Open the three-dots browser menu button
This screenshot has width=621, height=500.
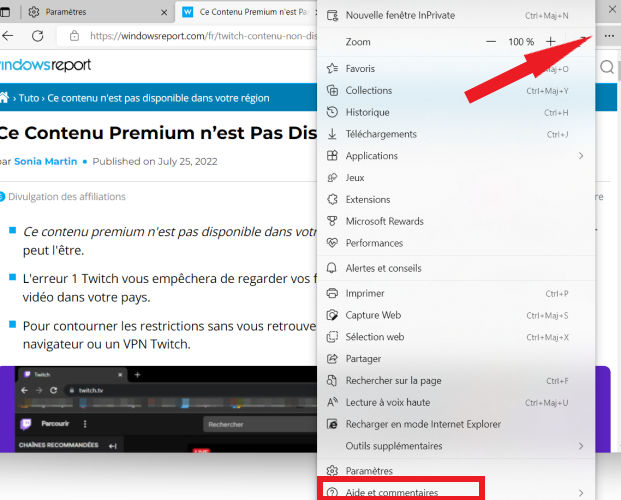[609, 36]
